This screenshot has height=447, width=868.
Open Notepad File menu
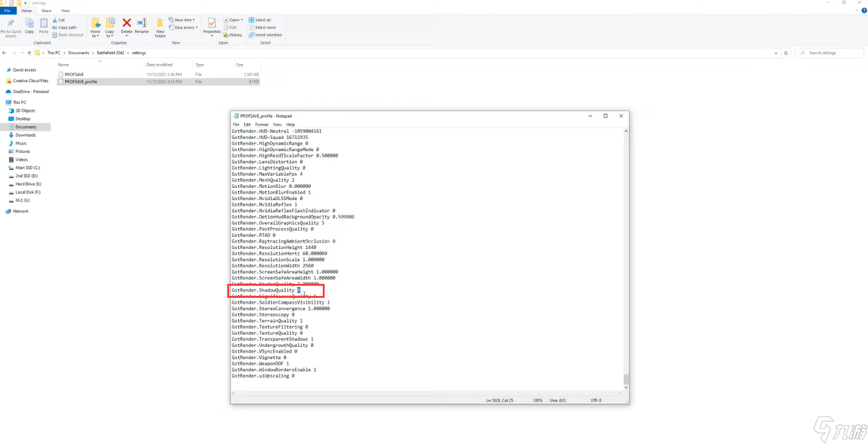tap(236, 124)
